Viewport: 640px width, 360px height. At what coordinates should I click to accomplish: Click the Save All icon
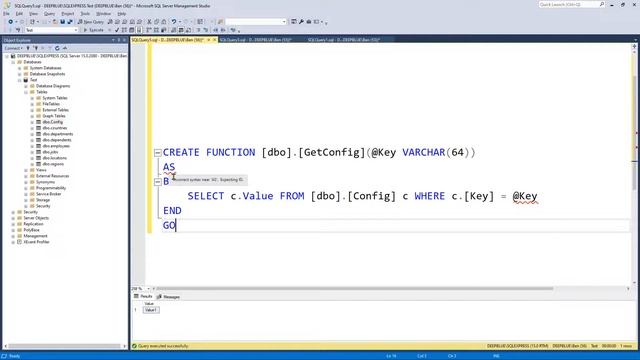(x=70, y=22)
